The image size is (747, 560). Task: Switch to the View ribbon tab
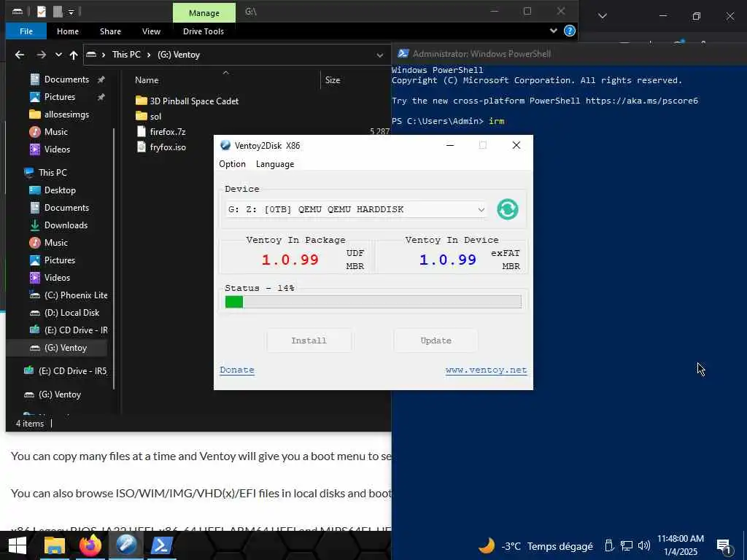151,31
